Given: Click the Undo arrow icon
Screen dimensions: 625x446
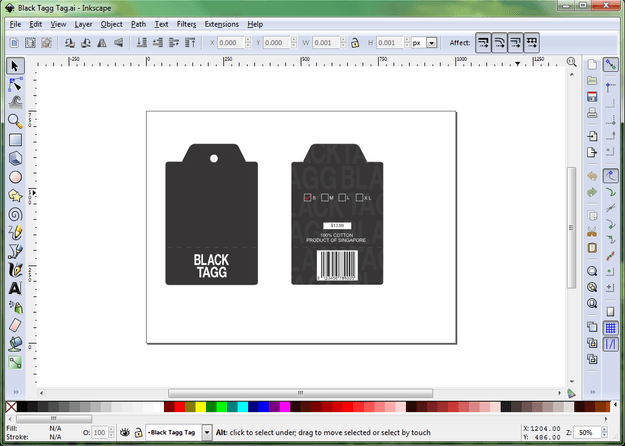Looking at the screenshot, I should [592, 176].
